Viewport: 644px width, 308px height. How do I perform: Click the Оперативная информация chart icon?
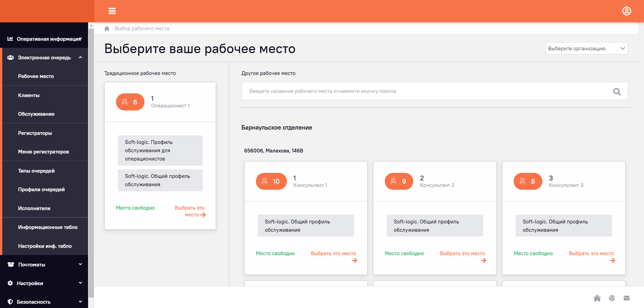10,39
